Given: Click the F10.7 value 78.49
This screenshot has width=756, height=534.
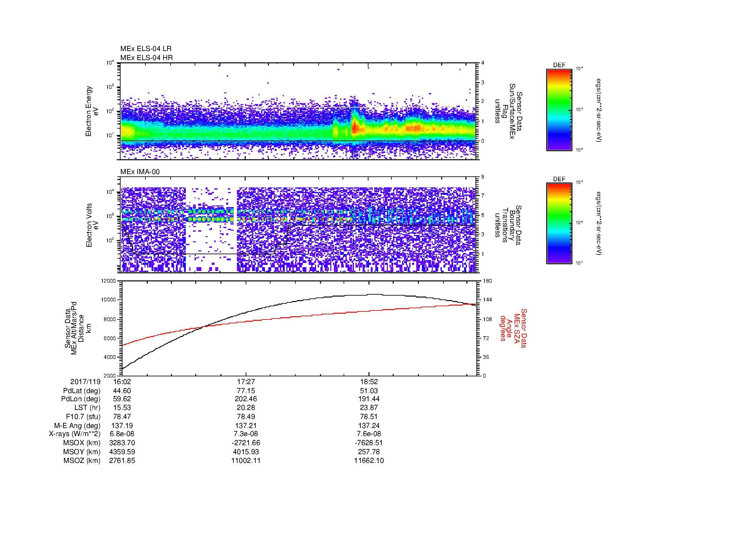Looking at the screenshot, I should coord(246,416).
